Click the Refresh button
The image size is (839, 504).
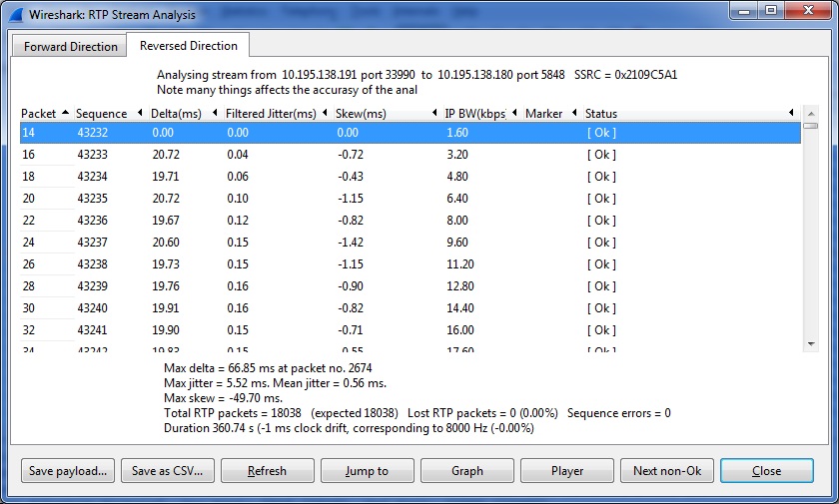(x=267, y=471)
